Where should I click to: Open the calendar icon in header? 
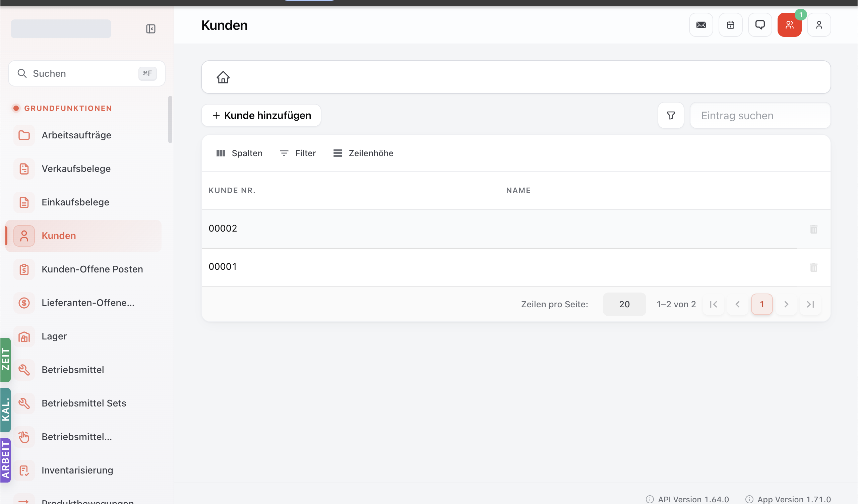pos(730,25)
